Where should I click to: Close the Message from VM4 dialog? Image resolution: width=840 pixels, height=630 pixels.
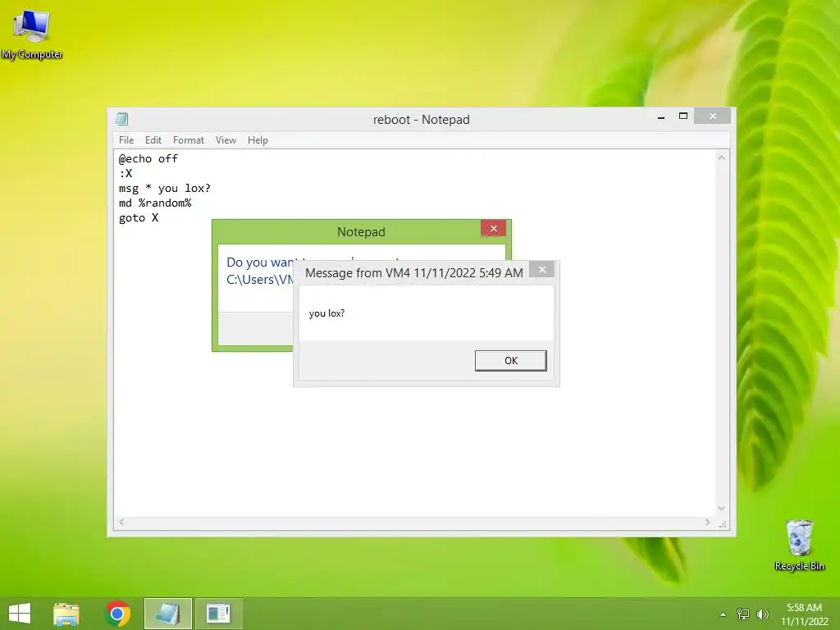tap(541, 269)
